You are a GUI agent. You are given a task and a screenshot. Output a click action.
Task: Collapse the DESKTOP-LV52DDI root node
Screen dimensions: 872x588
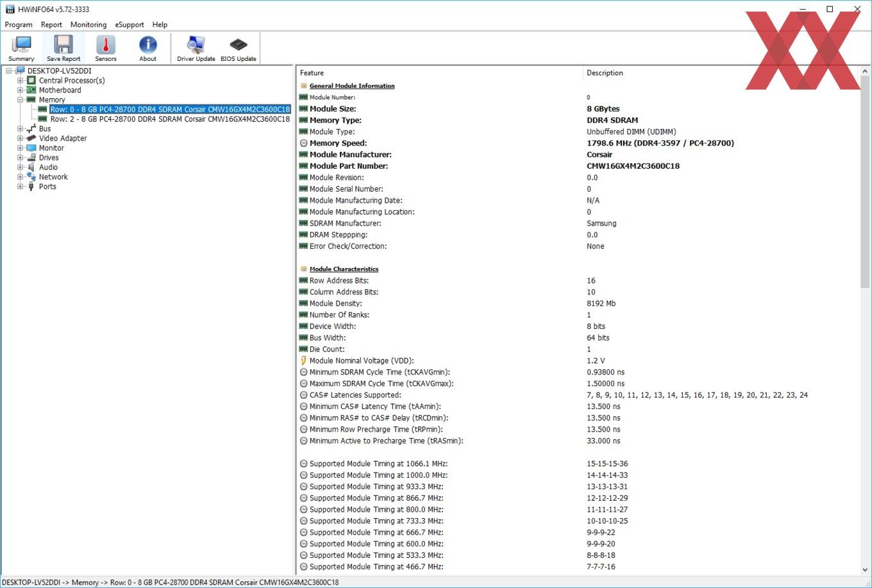coord(9,71)
